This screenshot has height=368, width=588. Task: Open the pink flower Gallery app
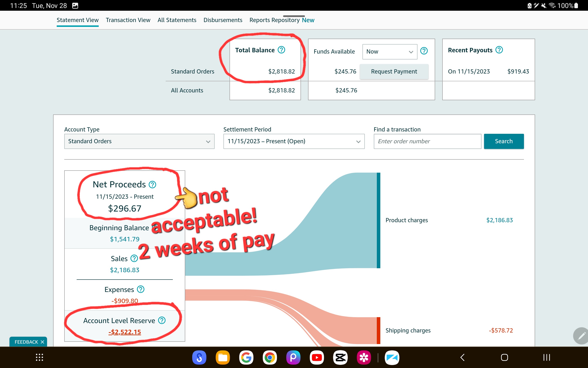click(x=364, y=357)
